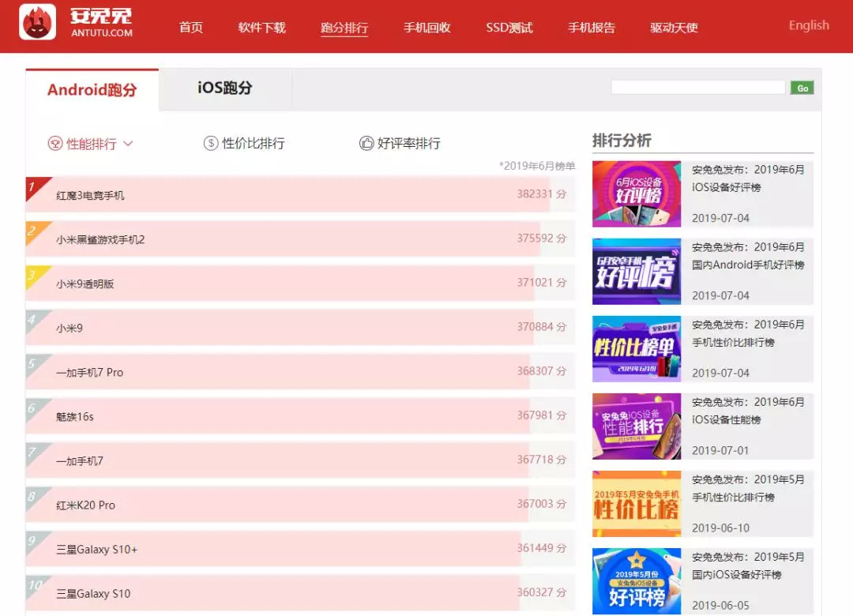Click the ANTUTU.COM site name logo
The image size is (853, 616).
101,22
